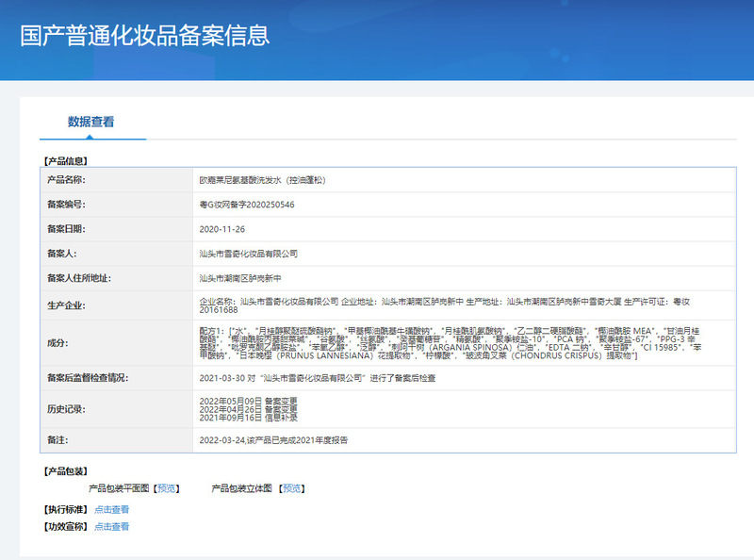Click the 2021-03-30 post-filing inspection record
754x560 pixels.
pyautogui.click(x=318, y=378)
